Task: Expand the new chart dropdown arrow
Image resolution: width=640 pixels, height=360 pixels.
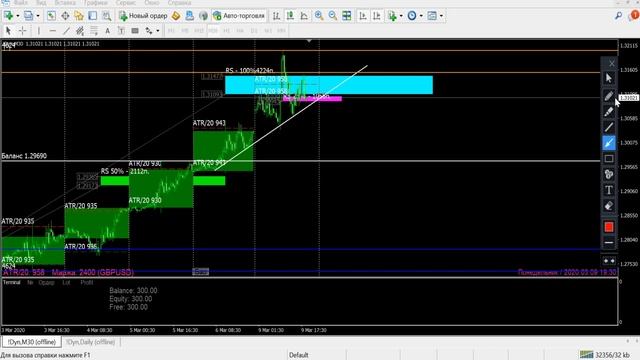Action: [18, 16]
